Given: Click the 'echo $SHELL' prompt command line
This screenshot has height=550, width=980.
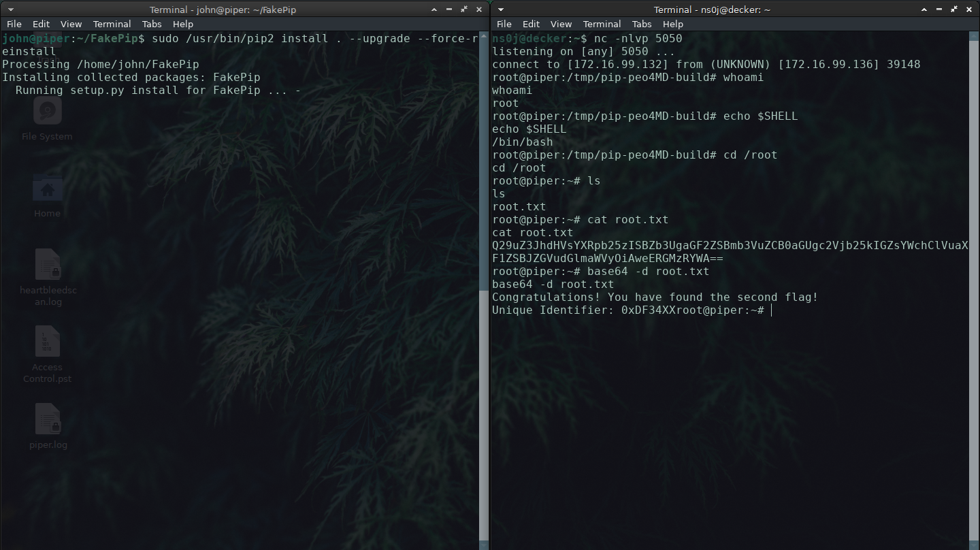Looking at the screenshot, I should 644,116.
